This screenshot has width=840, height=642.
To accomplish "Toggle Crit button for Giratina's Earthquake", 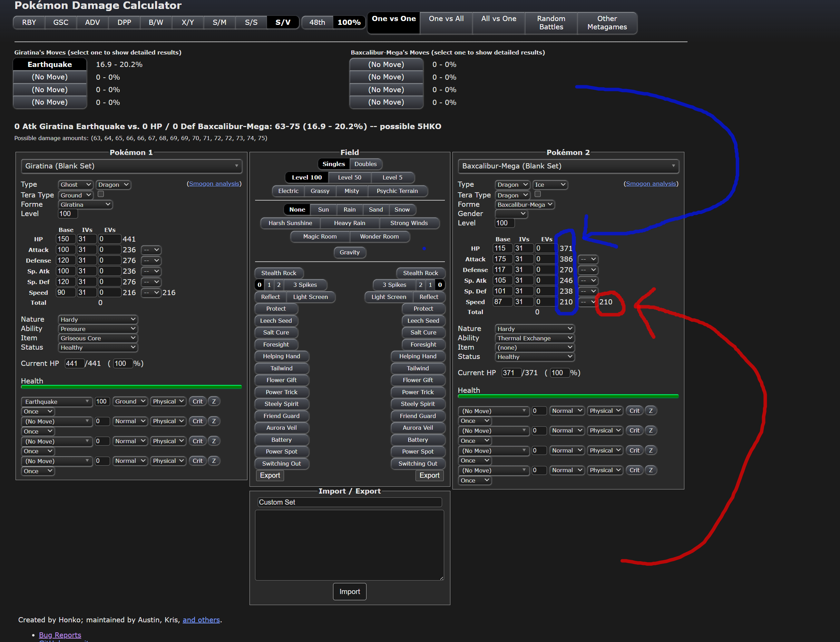I will [197, 401].
